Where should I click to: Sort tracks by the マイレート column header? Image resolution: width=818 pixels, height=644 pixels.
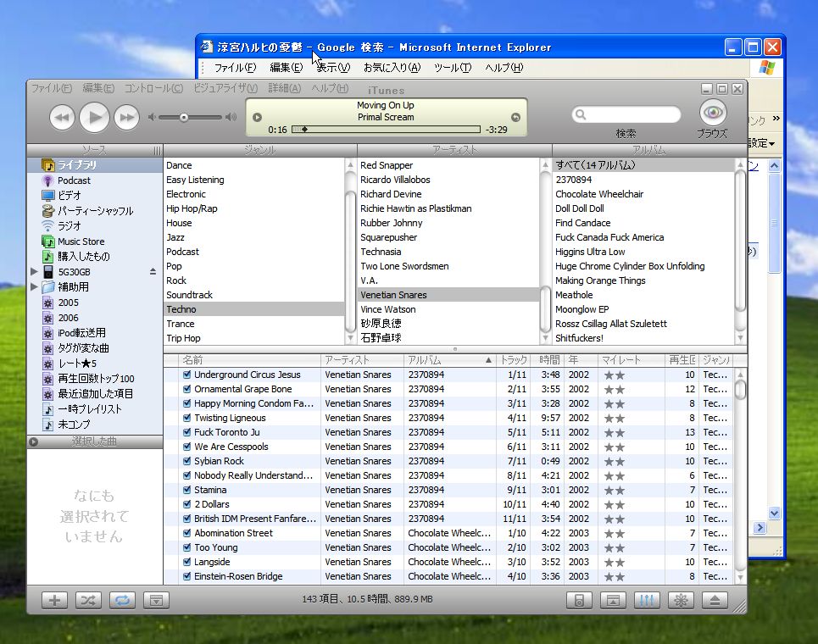pos(630,360)
